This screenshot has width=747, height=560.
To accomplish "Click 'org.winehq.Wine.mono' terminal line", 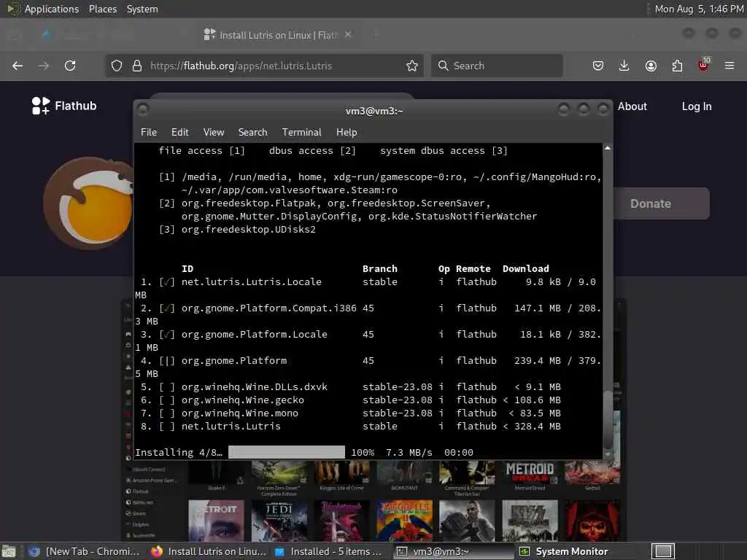I will [x=239, y=413].
